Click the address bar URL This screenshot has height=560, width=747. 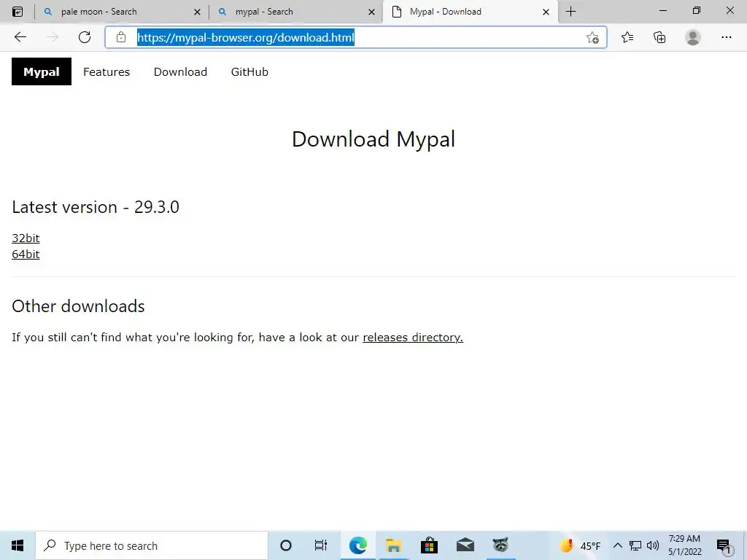246,37
